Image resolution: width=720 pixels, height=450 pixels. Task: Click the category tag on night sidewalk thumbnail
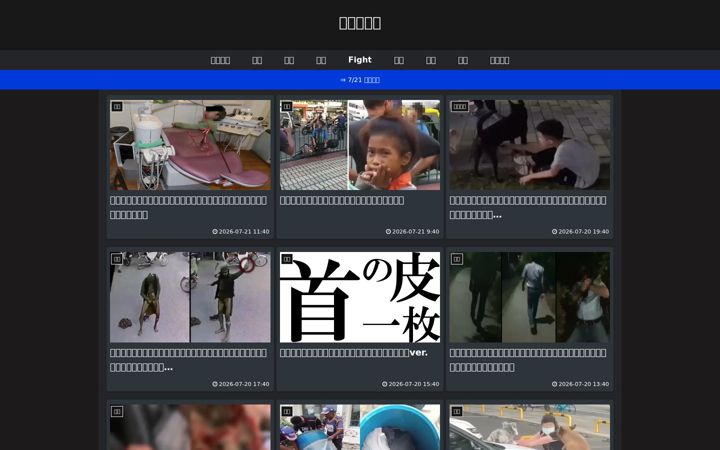tap(456, 259)
